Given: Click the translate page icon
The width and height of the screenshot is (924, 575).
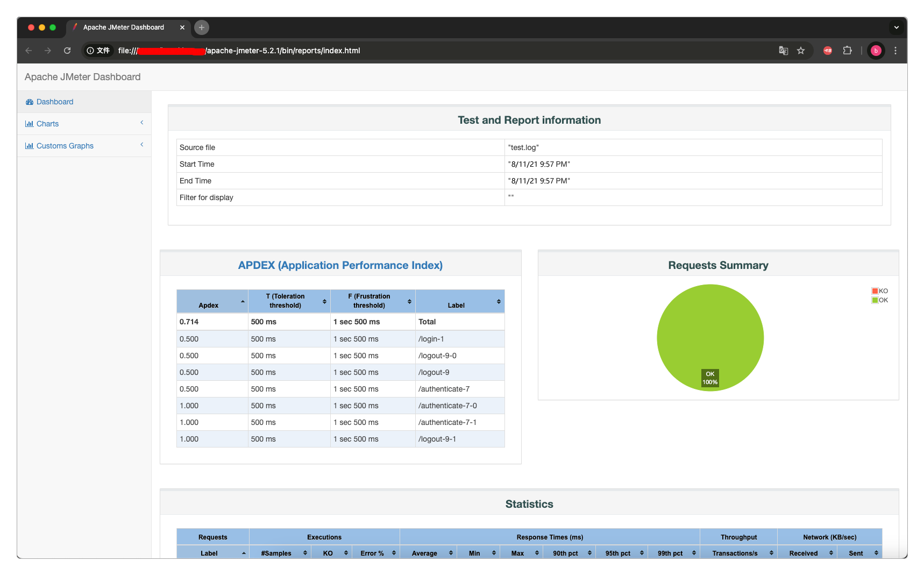Looking at the screenshot, I should coord(784,51).
